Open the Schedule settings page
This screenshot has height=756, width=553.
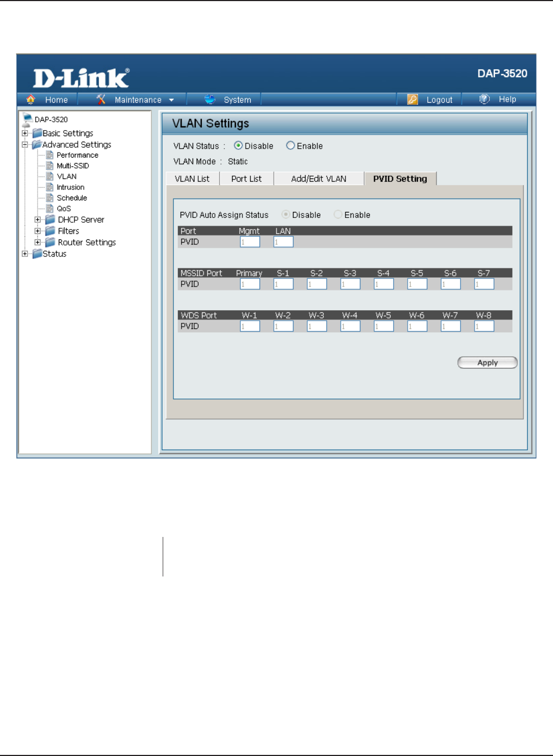pos(72,198)
